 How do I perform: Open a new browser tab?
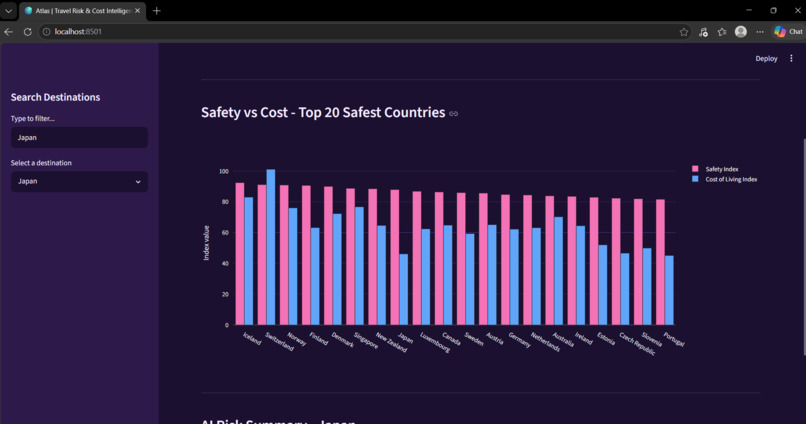click(157, 10)
